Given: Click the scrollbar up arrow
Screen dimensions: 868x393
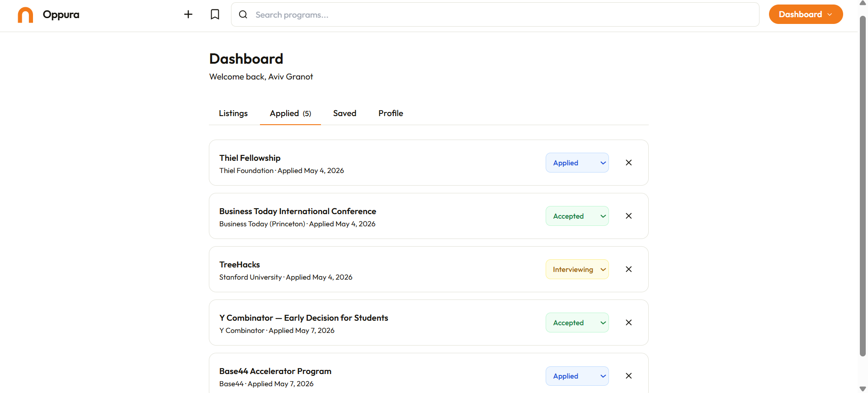Looking at the screenshot, I should click(x=863, y=3).
